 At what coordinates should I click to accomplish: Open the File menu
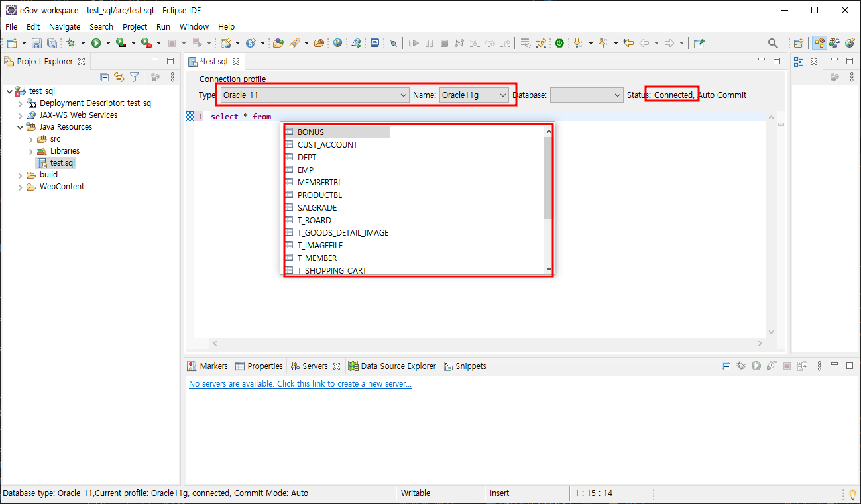click(11, 26)
